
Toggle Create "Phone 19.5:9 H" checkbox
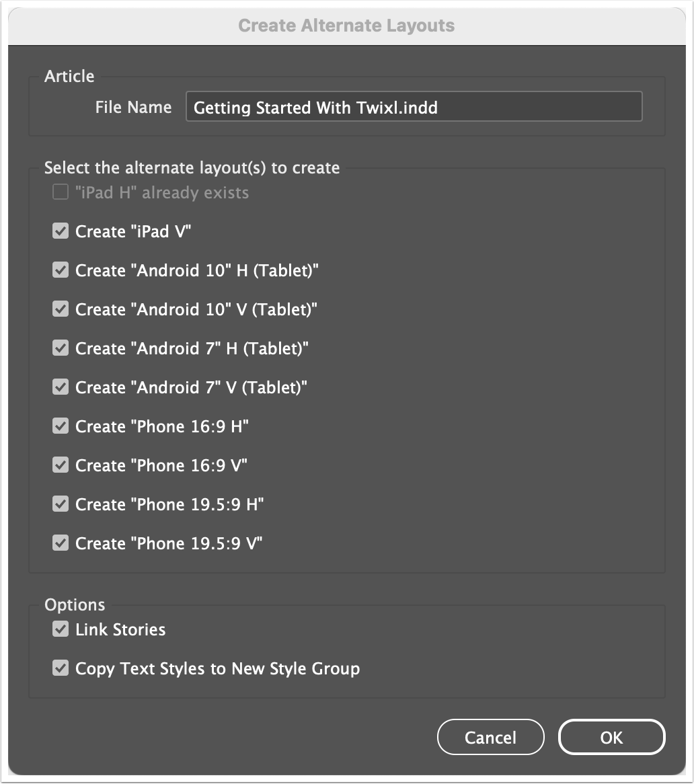click(x=61, y=504)
